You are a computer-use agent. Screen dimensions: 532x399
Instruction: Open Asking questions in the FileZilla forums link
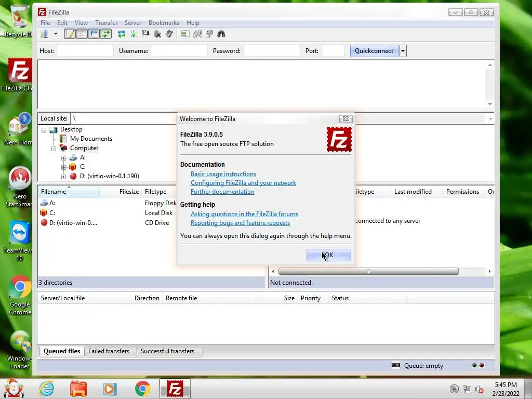[244, 214]
